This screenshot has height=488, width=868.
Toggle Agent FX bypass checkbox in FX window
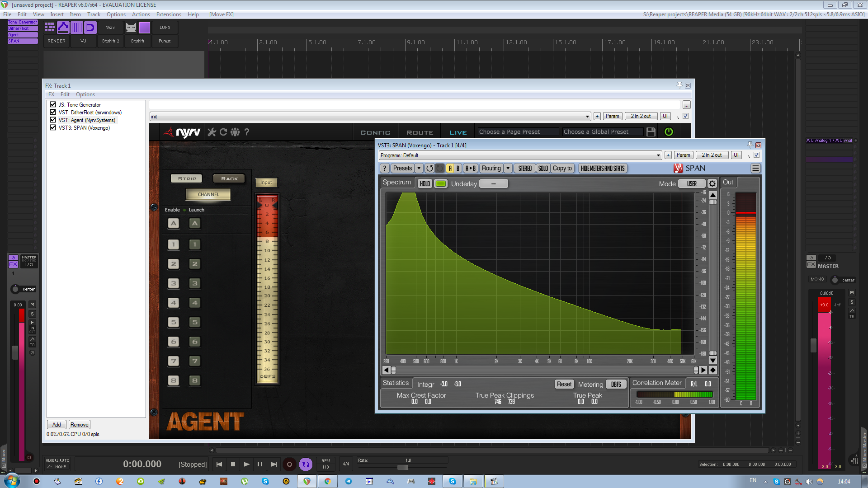pyautogui.click(x=685, y=116)
